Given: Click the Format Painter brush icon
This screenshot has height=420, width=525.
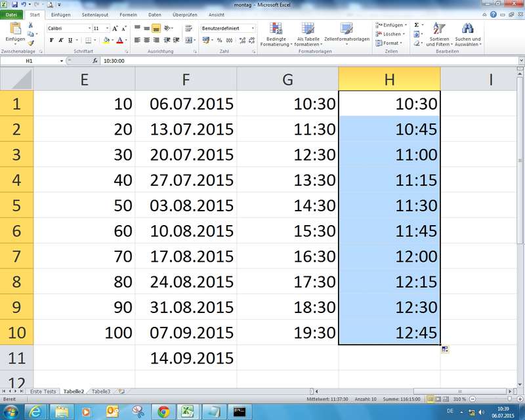Looking at the screenshot, I should pos(31,43).
